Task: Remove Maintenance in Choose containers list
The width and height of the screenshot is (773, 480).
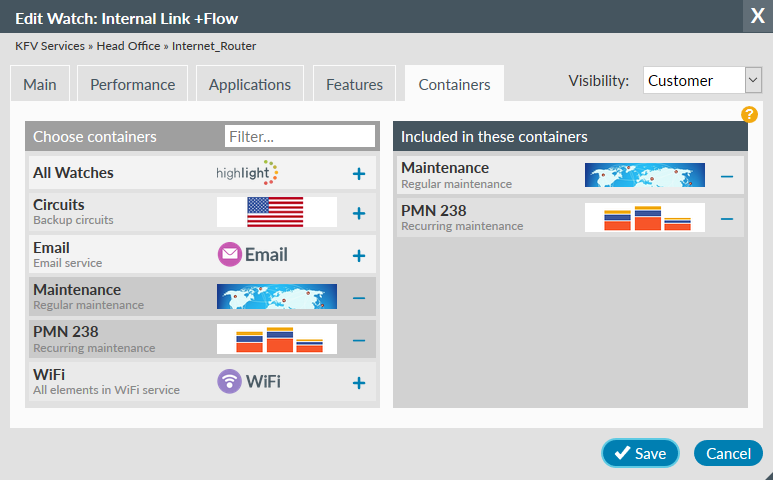Action: (x=359, y=298)
